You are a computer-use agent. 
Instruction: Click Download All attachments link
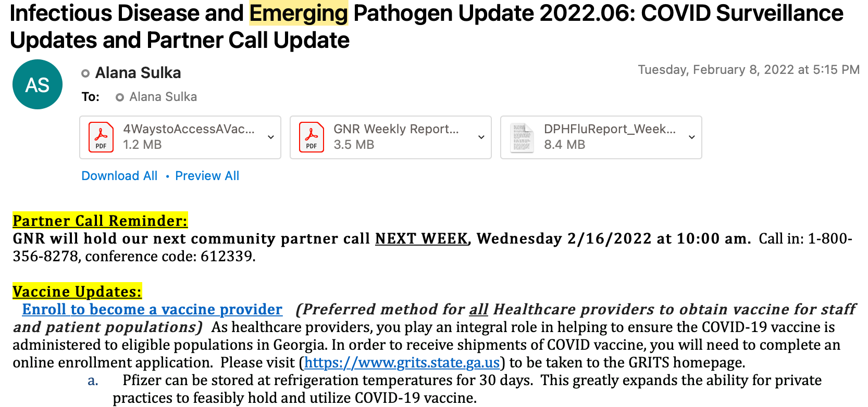click(119, 176)
